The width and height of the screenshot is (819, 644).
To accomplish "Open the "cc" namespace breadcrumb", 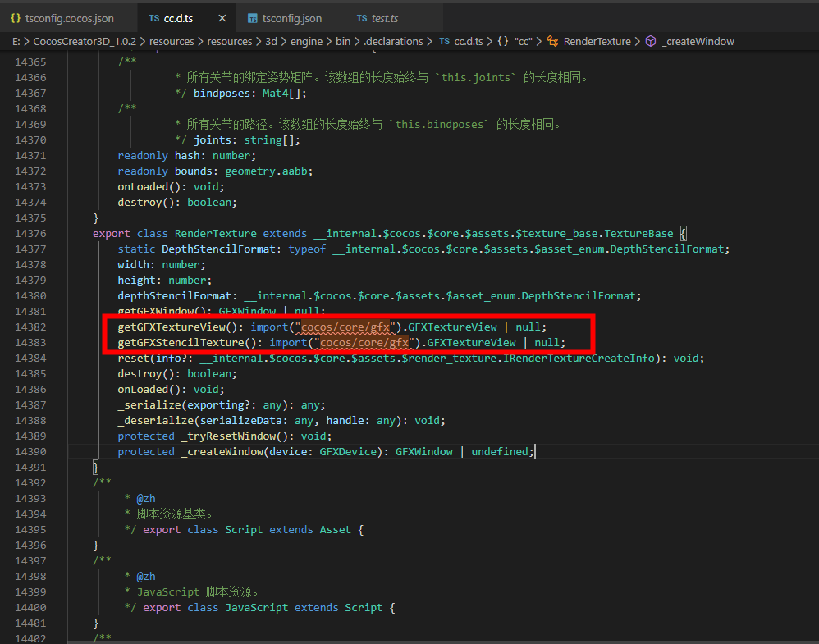I will tap(523, 41).
